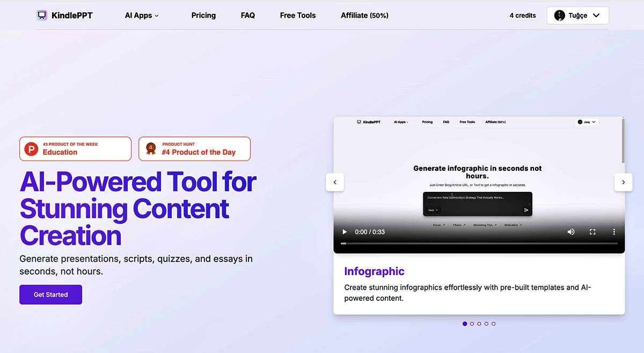This screenshot has width=644, height=353.
Task: Select the third carousel dot indicator
Action: click(x=479, y=324)
